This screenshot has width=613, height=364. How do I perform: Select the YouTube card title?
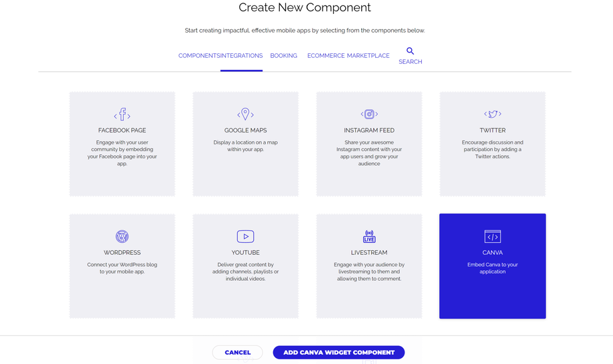[x=245, y=253]
